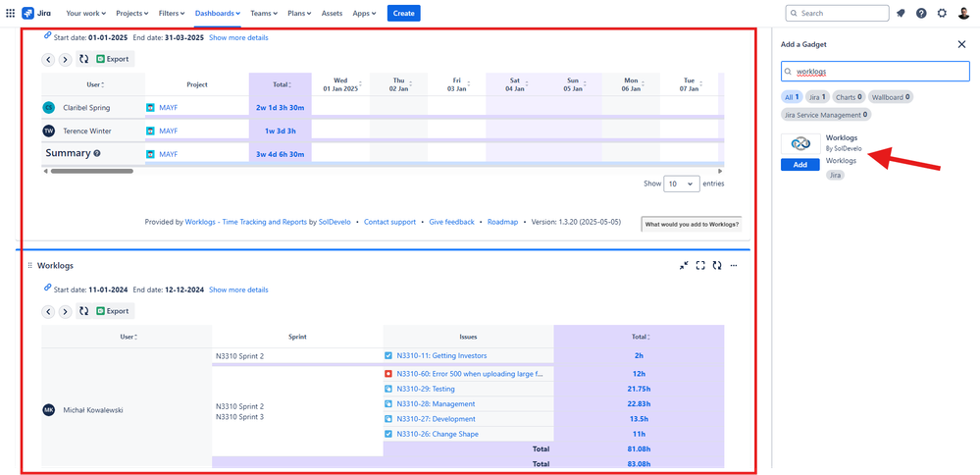Refresh the lower Worklogs gadget header
Viewport: 980px width, 475px height.
(x=717, y=266)
